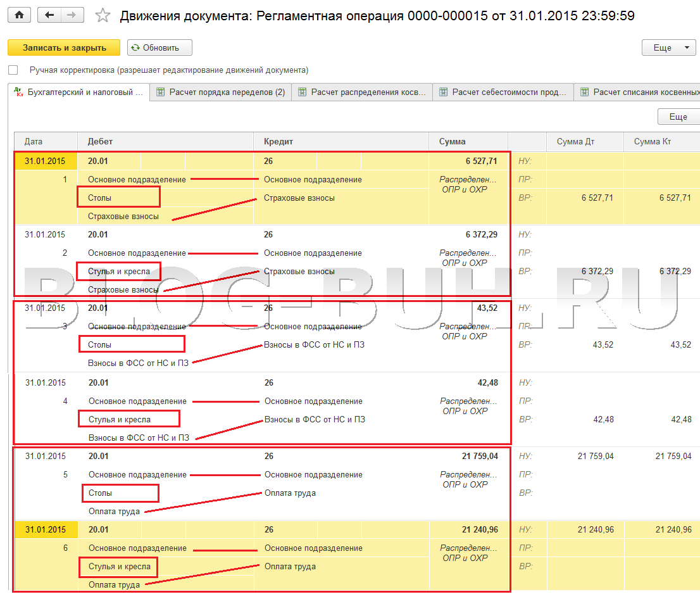Screen dimensions: 700x599
Task: Open the Еще menu above the table
Action: (x=678, y=117)
